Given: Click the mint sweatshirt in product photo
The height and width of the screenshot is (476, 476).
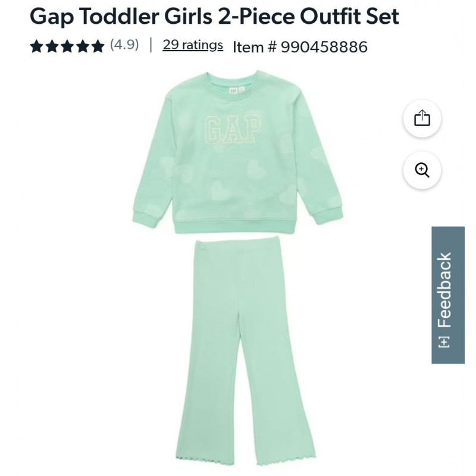Looking at the screenshot, I should tap(237, 152).
